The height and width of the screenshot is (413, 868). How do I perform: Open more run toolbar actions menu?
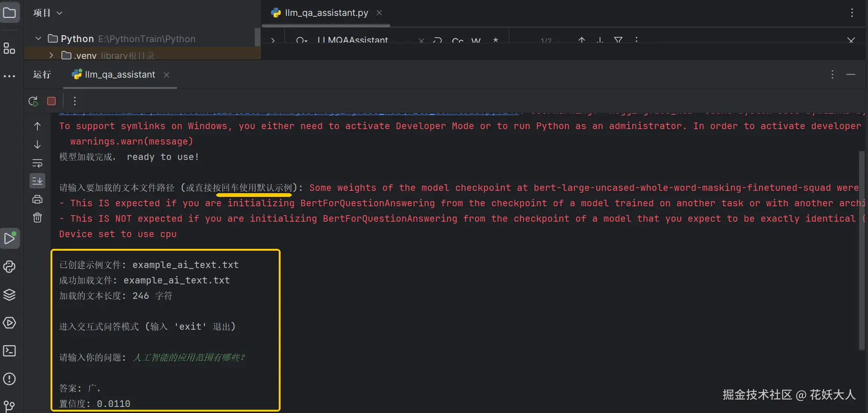pos(74,101)
